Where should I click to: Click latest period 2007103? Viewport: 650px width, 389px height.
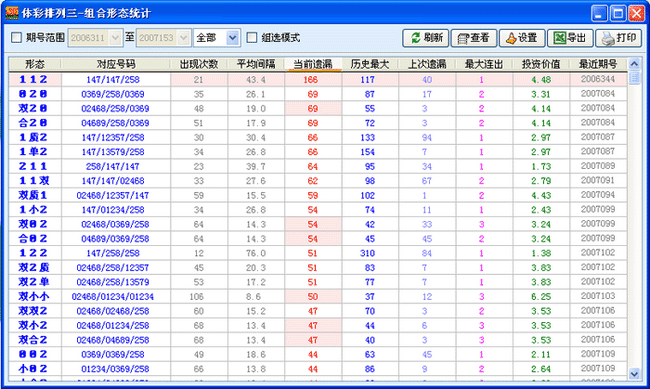tap(598, 296)
